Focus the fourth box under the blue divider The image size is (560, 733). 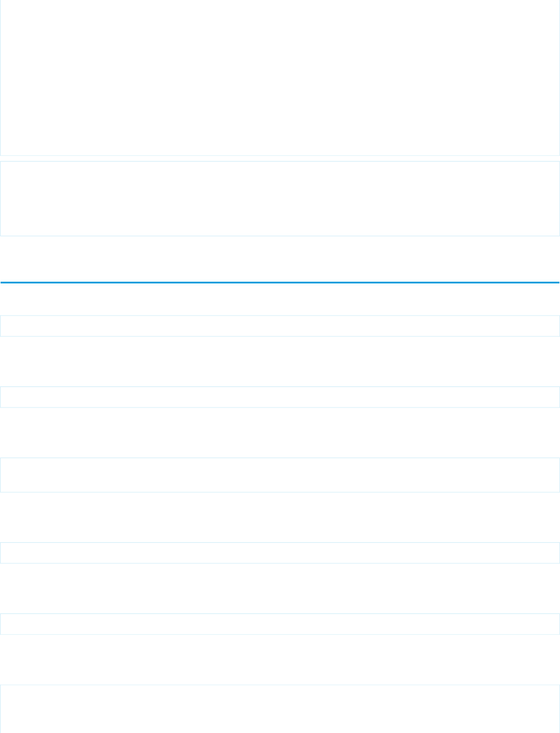[280, 552]
